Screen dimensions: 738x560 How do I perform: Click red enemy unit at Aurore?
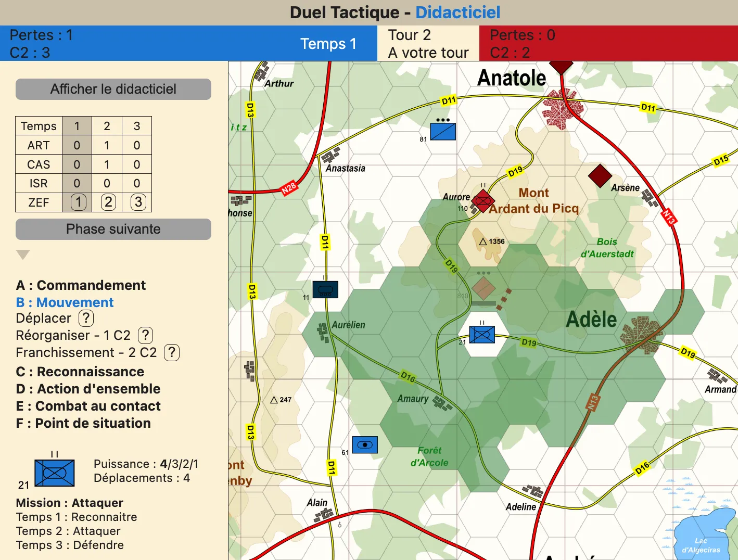(482, 201)
